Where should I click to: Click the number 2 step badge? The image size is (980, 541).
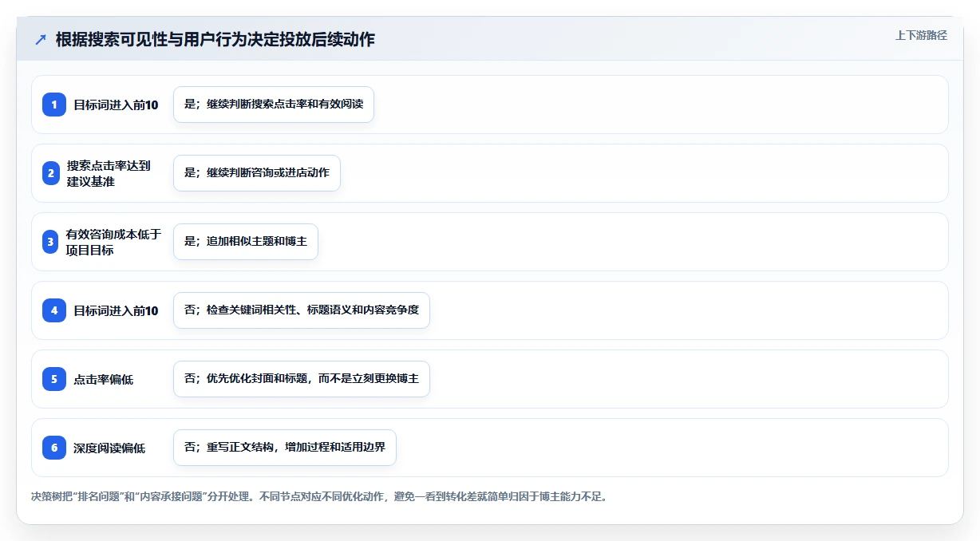click(x=51, y=173)
